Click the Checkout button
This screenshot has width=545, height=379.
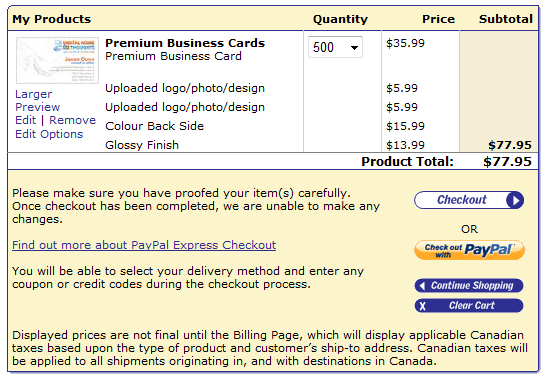tap(469, 200)
